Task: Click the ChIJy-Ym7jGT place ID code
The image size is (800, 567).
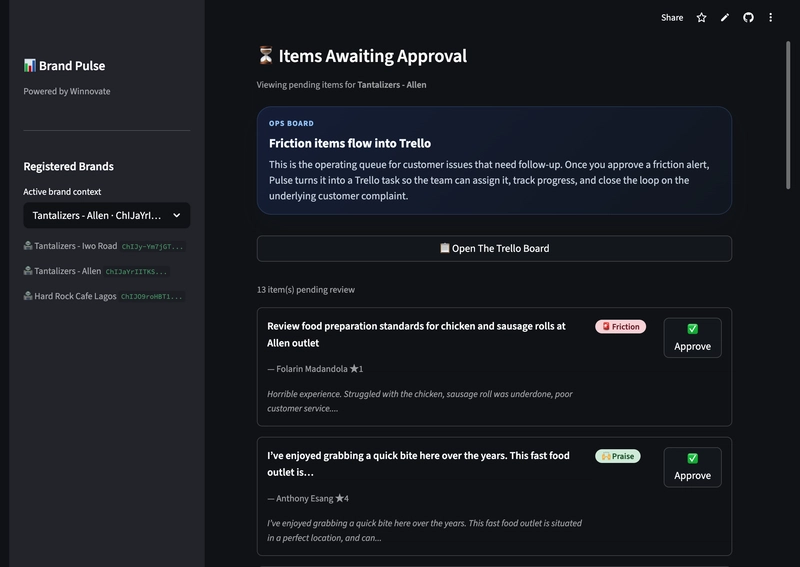Action: (x=152, y=246)
